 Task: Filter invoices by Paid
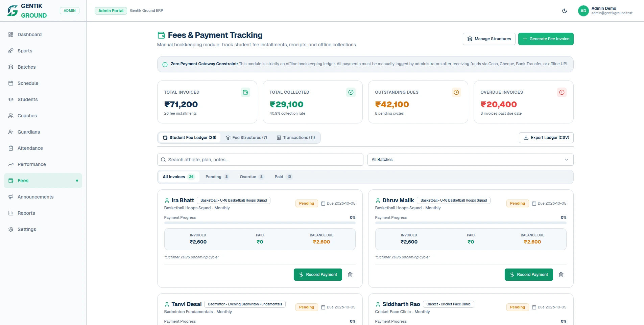(283, 177)
